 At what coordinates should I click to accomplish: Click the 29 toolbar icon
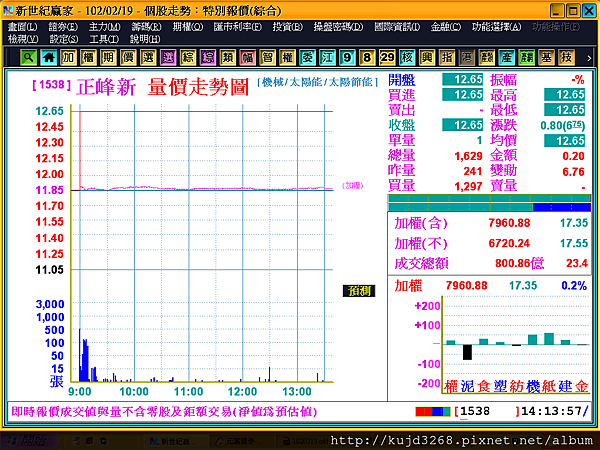coord(387,58)
